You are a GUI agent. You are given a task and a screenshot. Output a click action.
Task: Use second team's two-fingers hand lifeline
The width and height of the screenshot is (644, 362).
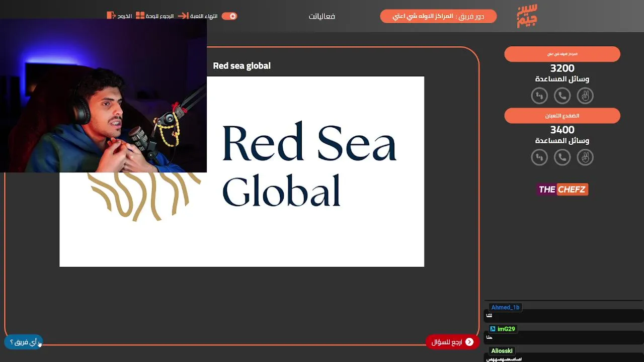[585, 157]
